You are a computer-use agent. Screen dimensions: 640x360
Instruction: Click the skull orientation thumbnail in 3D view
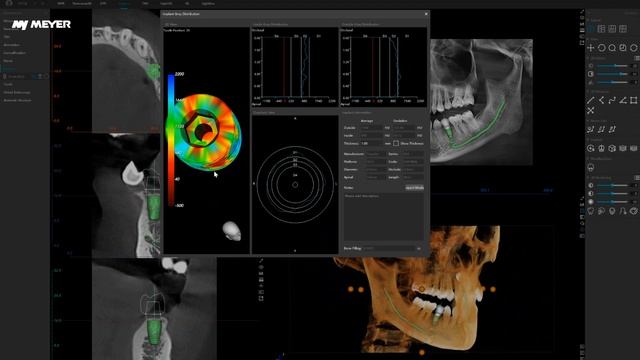click(x=231, y=231)
